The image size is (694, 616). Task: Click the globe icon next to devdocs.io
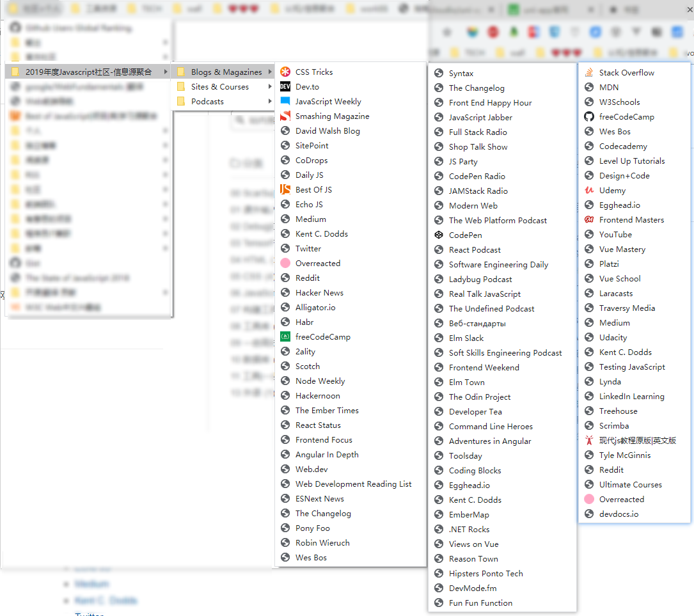click(x=589, y=514)
